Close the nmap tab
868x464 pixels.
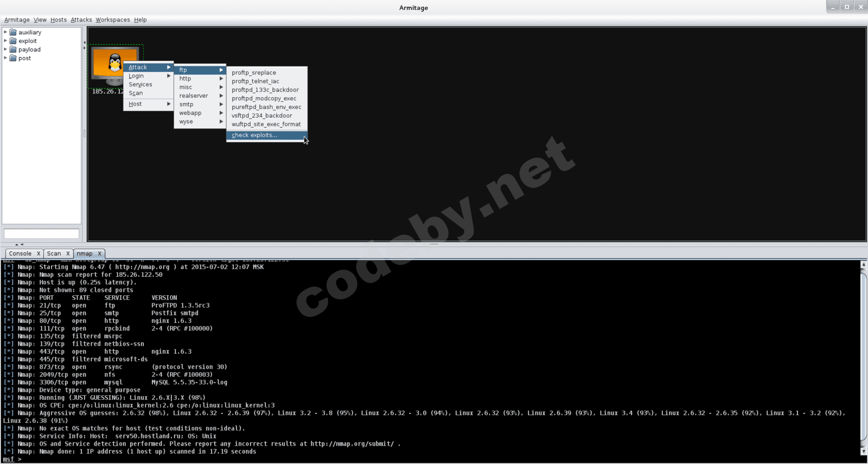[100, 253]
